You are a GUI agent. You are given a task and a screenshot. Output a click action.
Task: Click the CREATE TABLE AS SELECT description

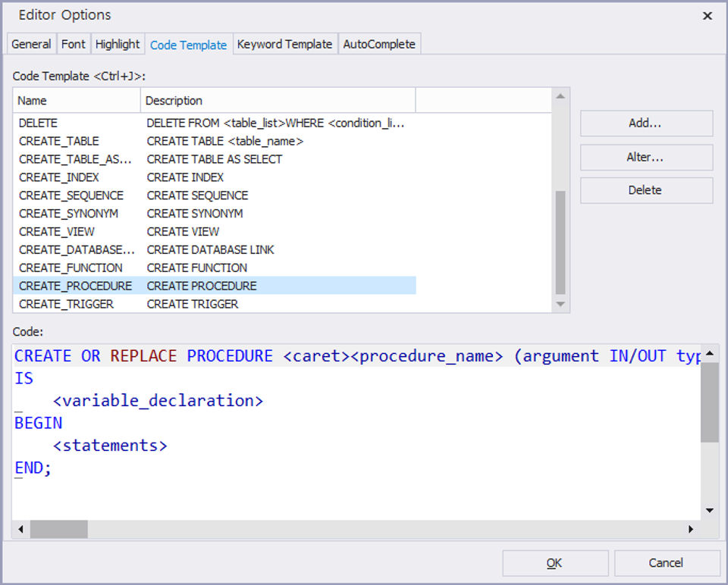(214, 159)
